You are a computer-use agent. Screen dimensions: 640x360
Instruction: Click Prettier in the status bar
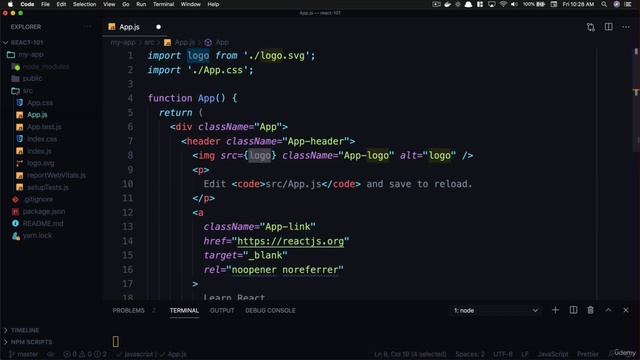[x=588, y=354]
